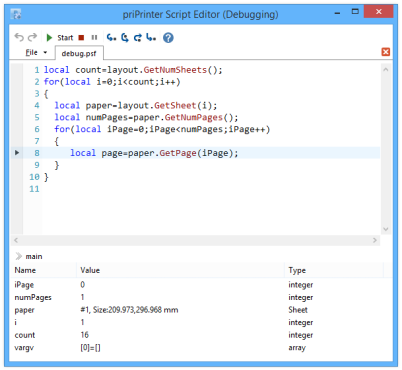The width and height of the screenshot is (402, 370).
Task: Close the document with the orange X icon
Action: tap(386, 52)
